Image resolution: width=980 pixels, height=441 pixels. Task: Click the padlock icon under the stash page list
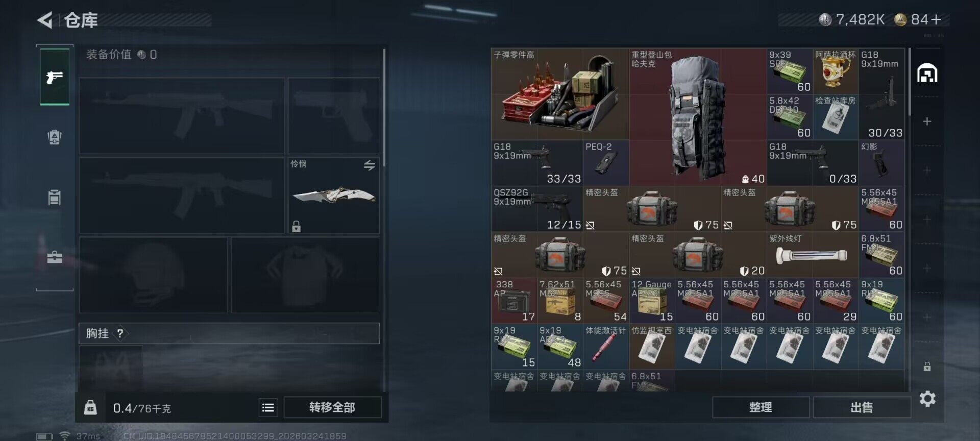coord(927,366)
